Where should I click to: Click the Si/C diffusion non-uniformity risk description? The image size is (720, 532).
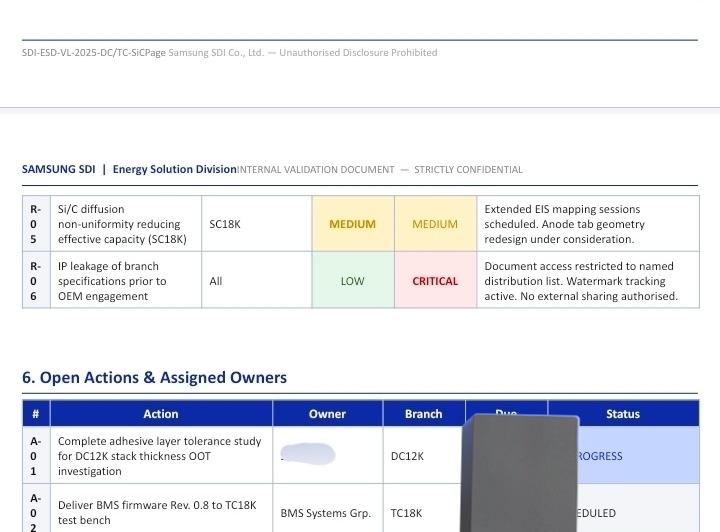(122, 224)
